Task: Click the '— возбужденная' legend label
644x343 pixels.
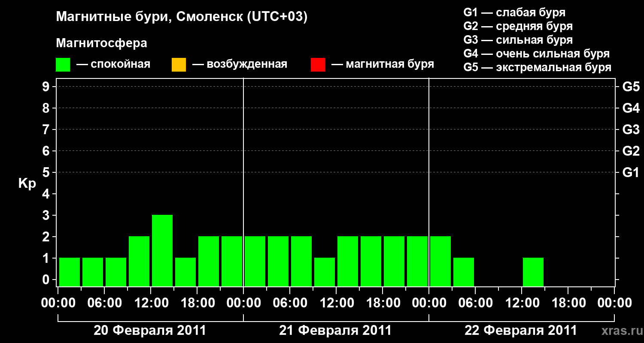Action: [240, 65]
